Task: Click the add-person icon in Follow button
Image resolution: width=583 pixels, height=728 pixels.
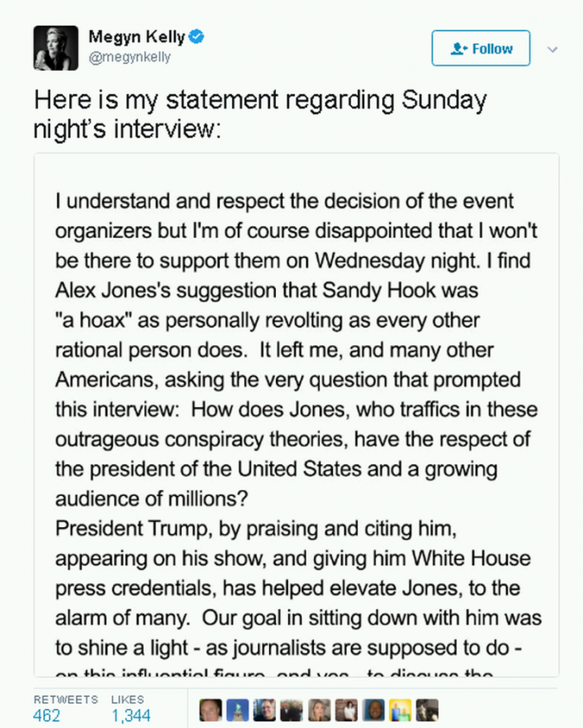Action: pyautogui.click(x=458, y=49)
